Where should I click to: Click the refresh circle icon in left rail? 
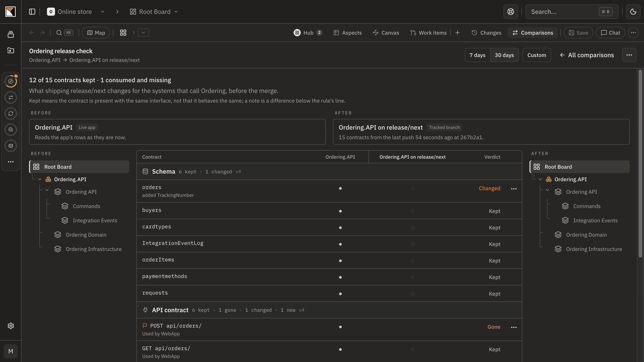pyautogui.click(x=11, y=114)
